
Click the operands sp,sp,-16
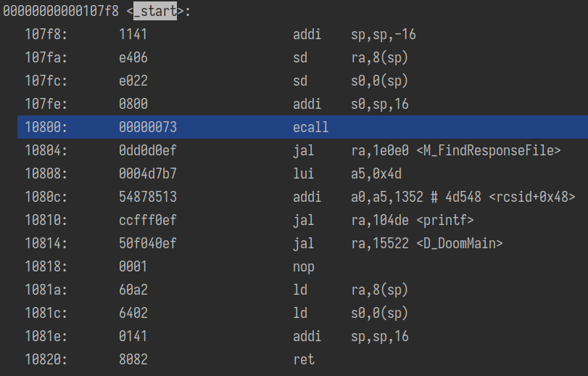pyautogui.click(x=384, y=34)
